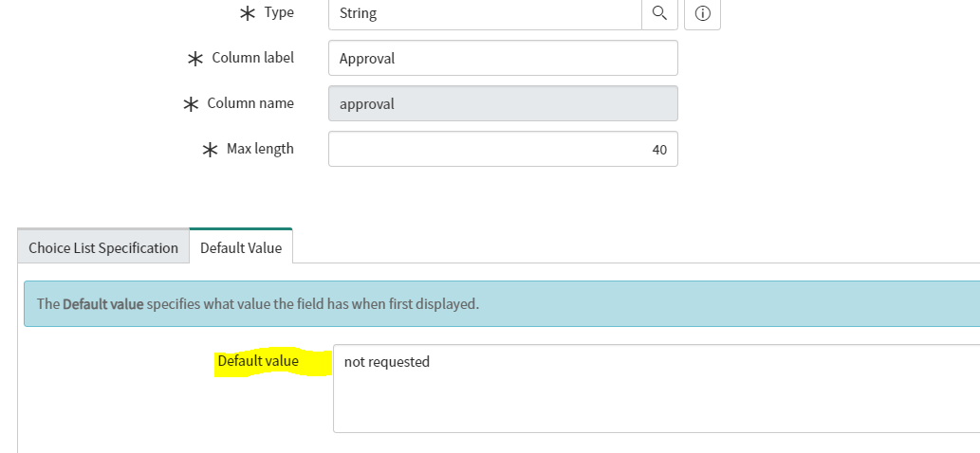The image size is (980, 453).
Task: Click the highlighted Default value label
Action: [x=258, y=361]
